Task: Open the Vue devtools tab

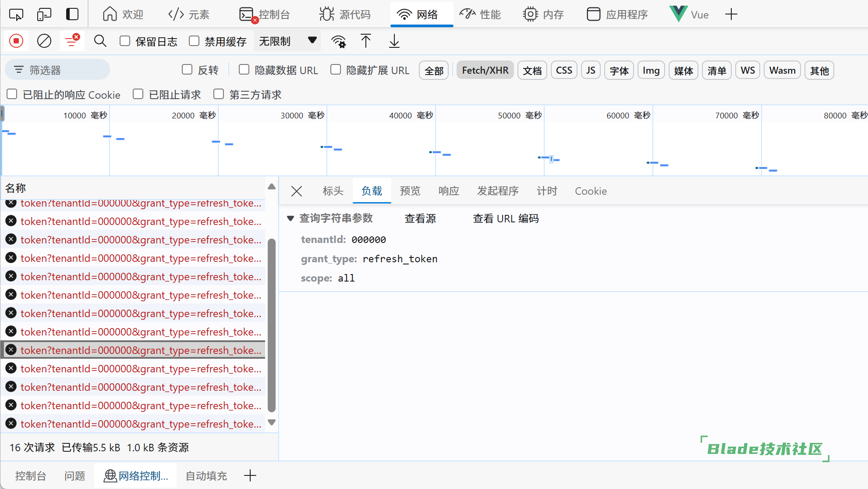Action: click(x=690, y=14)
